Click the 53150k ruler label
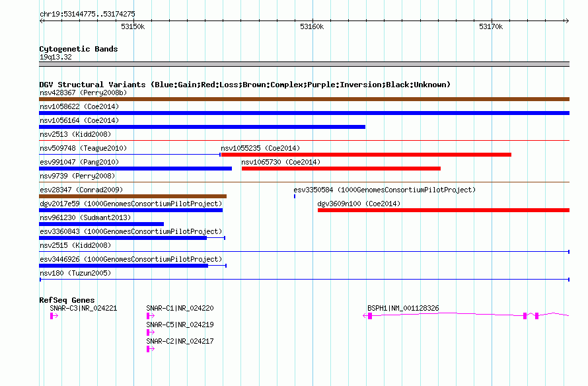Image resolution: width=588 pixels, height=386 pixels. coord(133,26)
